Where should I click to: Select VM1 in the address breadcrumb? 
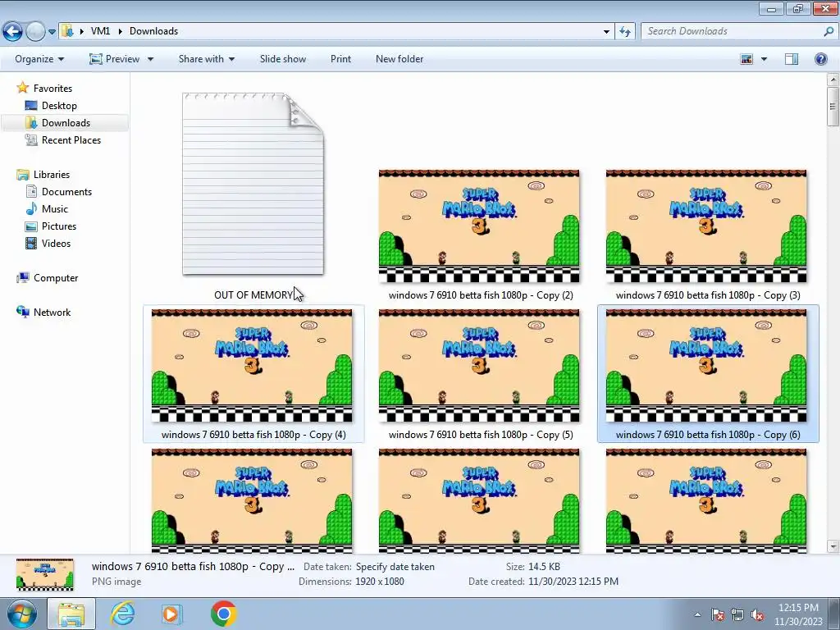100,31
